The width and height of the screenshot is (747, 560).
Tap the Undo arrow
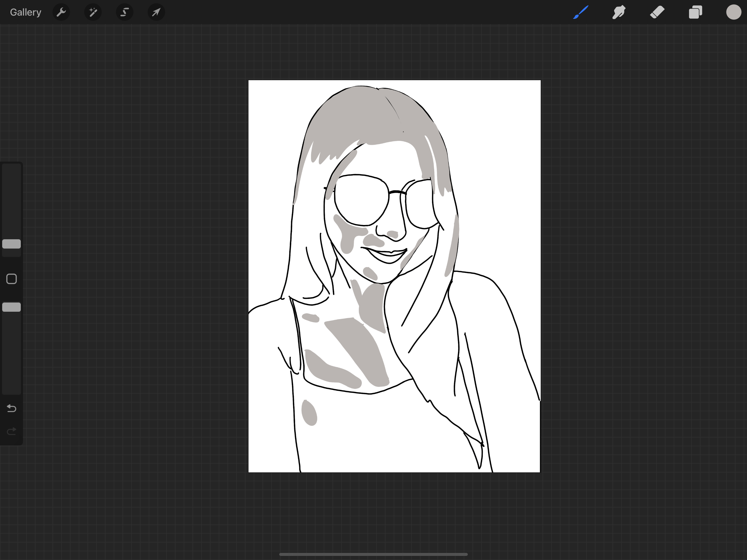11,408
